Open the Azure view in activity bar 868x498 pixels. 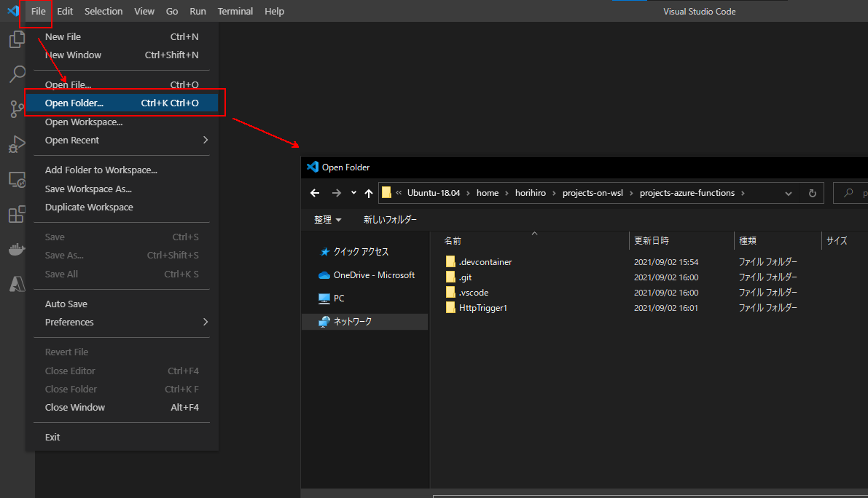point(17,283)
